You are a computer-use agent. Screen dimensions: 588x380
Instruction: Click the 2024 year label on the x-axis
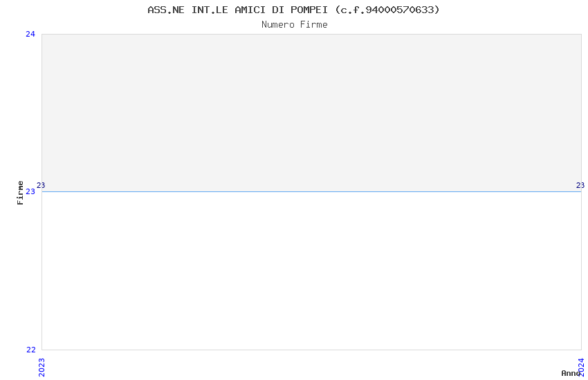point(581,368)
